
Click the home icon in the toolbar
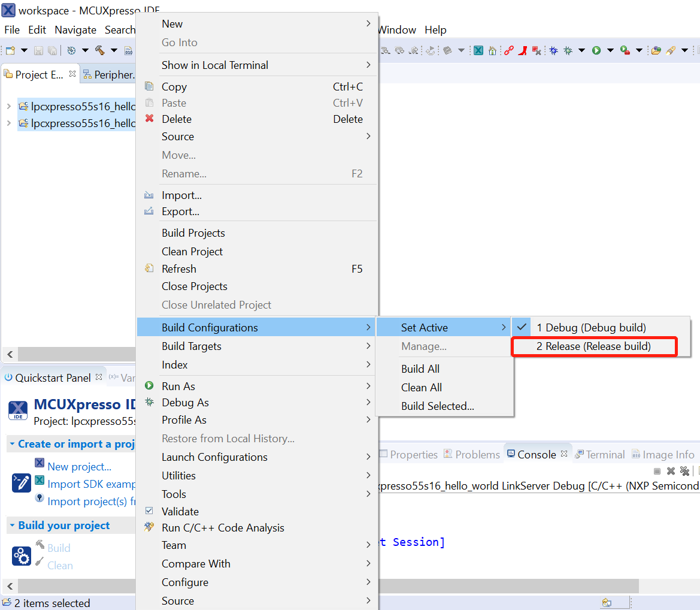(492, 51)
